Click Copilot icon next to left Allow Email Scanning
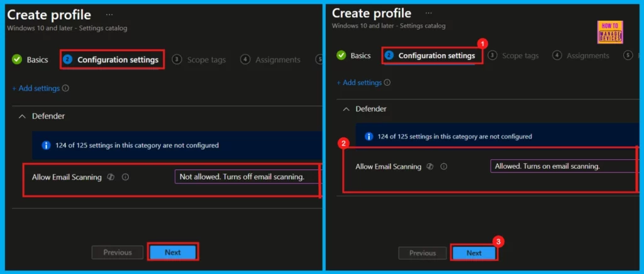The height and width of the screenshot is (274, 644). click(111, 178)
